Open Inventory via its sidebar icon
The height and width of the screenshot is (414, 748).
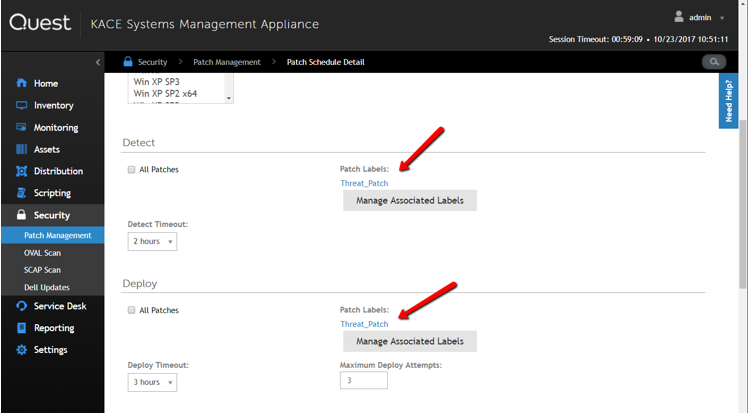tap(22, 105)
